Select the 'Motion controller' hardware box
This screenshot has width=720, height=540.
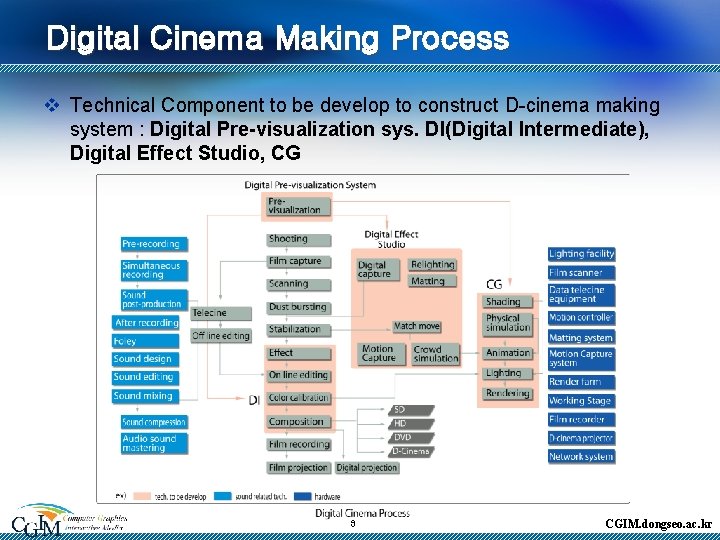click(x=581, y=318)
